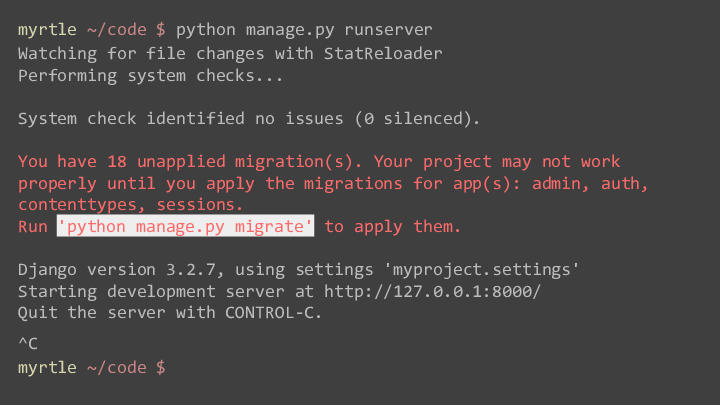This screenshot has height=405, width=720.
Task: Click the ^C interrupt line
Action: 28,343
